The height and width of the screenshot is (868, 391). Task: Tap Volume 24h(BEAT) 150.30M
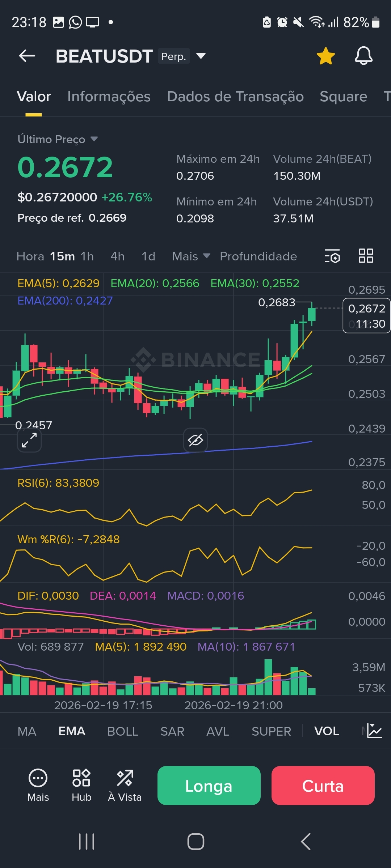tap(297, 176)
